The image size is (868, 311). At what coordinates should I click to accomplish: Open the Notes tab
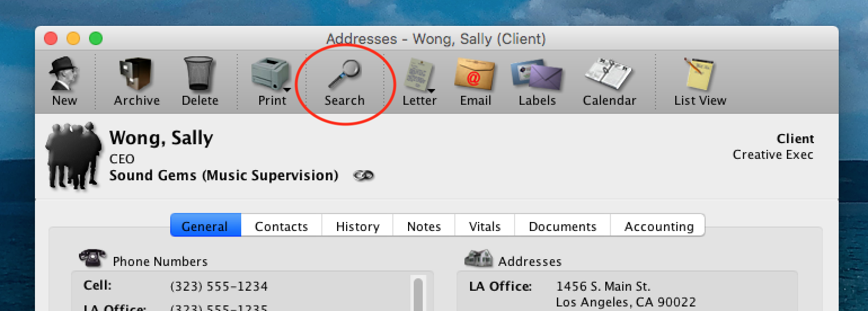click(x=424, y=226)
